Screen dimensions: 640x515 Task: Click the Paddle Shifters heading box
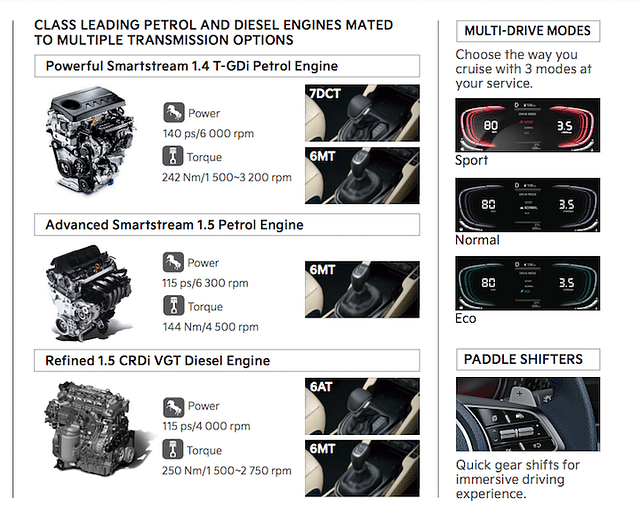pos(528,360)
